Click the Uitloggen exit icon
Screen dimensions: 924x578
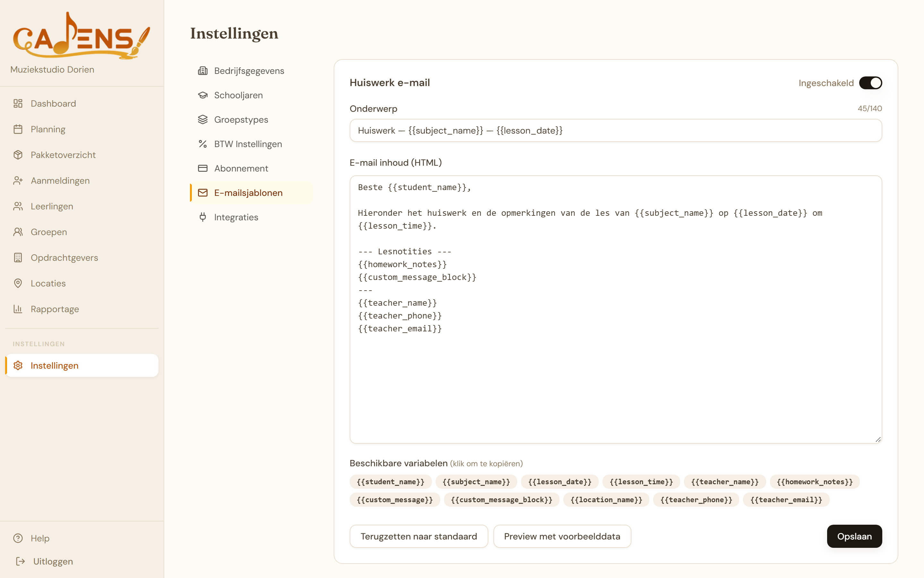tap(21, 561)
